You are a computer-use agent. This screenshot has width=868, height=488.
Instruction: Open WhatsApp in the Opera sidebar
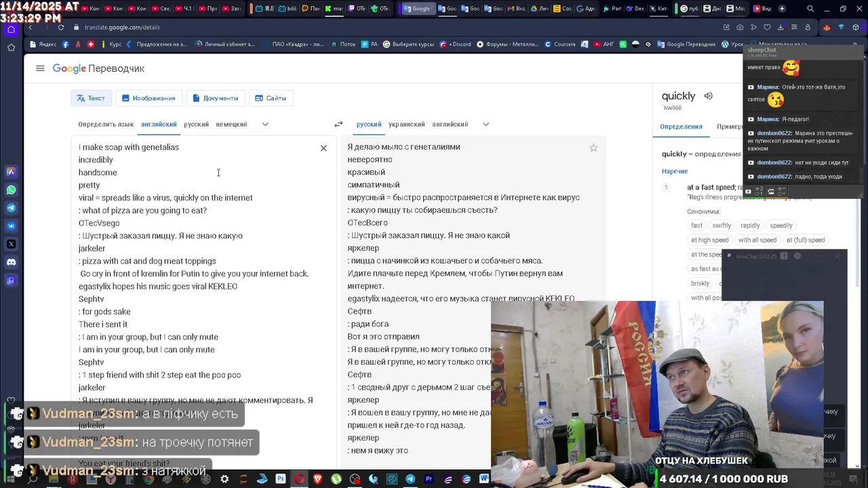click(11, 190)
